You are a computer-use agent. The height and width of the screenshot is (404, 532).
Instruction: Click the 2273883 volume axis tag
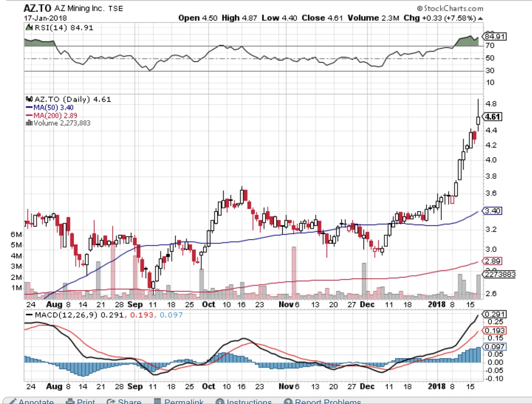[x=499, y=275]
